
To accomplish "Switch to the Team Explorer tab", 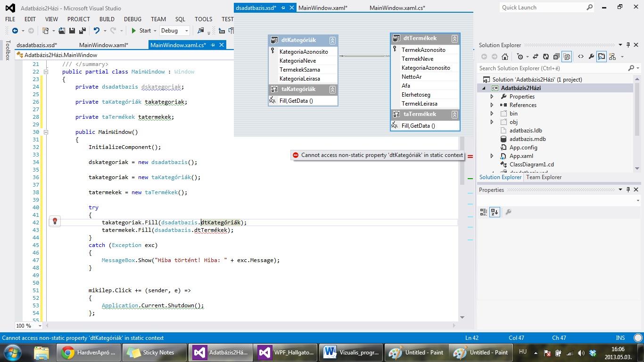I will pyautogui.click(x=544, y=177).
